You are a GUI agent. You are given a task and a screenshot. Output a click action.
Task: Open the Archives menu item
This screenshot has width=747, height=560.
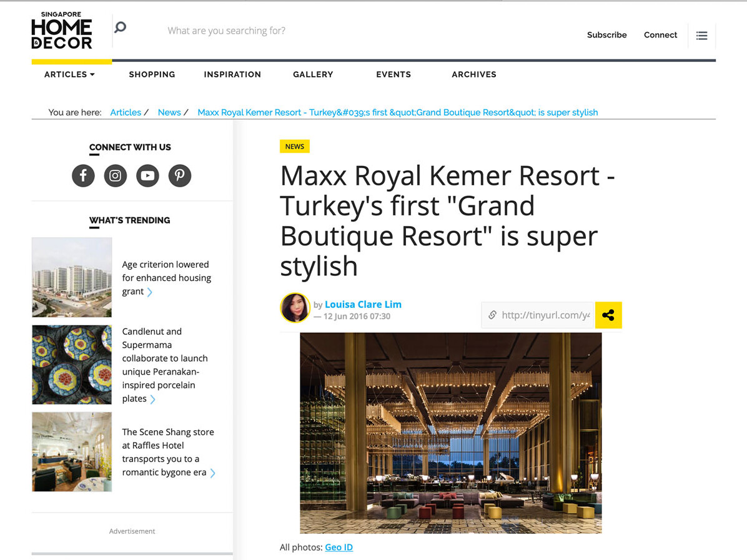[x=474, y=74]
